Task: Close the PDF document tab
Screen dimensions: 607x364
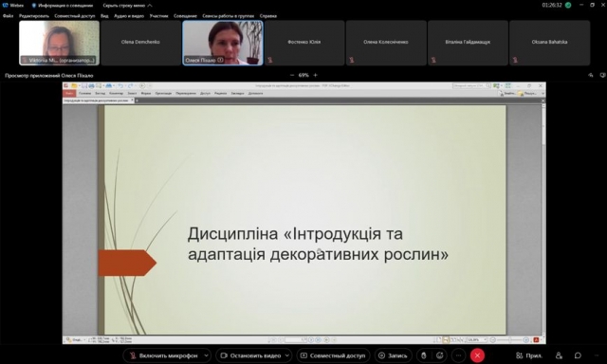Action: pyautogui.click(x=132, y=100)
